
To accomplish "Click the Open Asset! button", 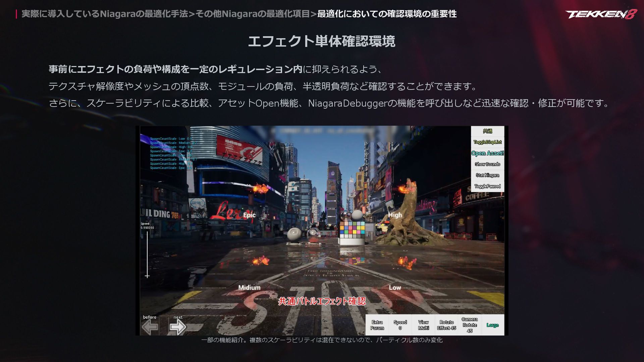I will (x=487, y=153).
